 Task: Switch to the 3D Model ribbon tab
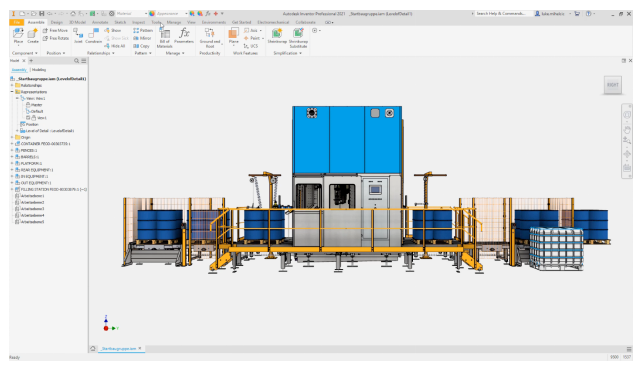pyautogui.click(x=77, y=22)
